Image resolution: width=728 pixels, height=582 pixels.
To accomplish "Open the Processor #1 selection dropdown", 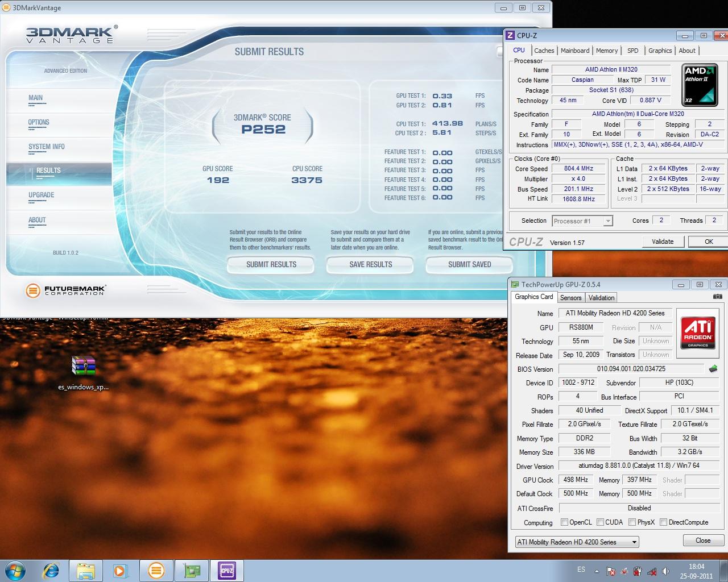I will coord(582,221).
